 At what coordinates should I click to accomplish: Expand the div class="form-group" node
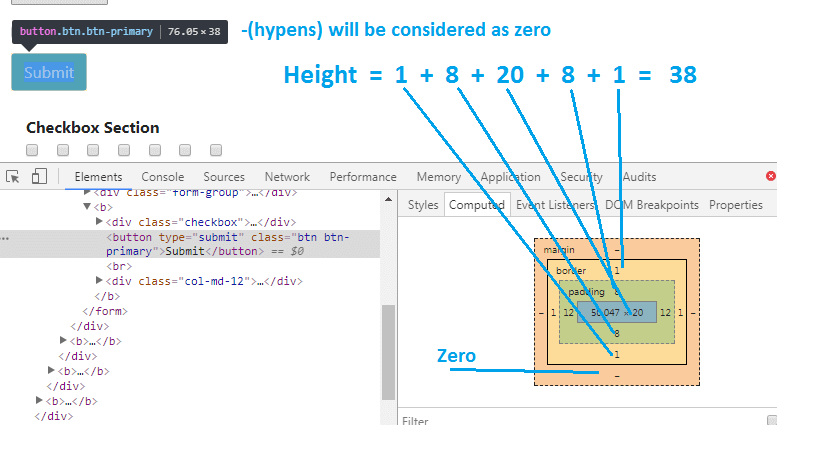coord(87,193)
